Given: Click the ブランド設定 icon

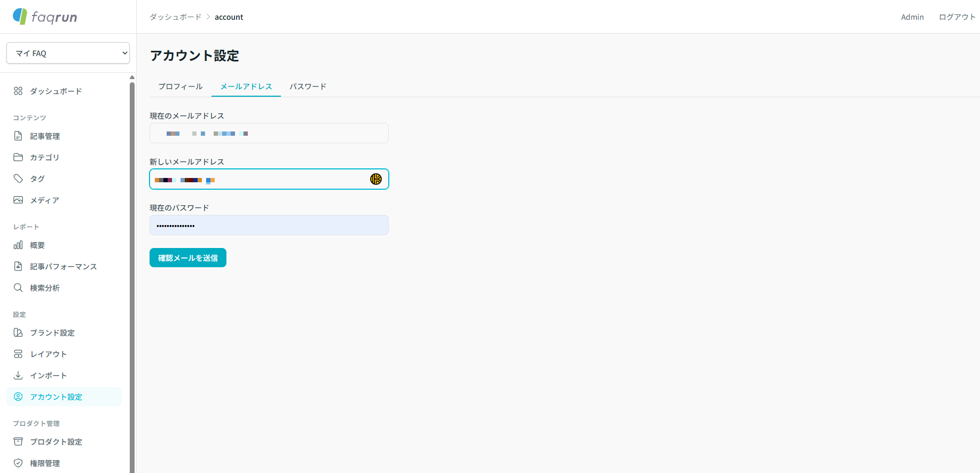Looking at the screenshot, I should 18,332.
